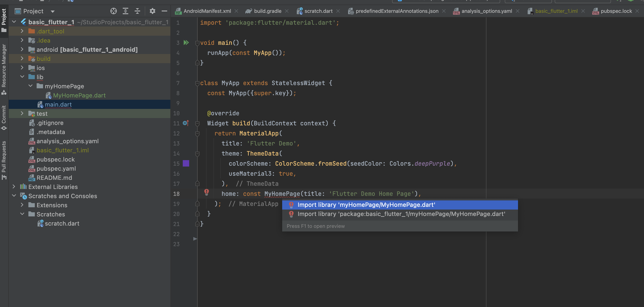This screenshot has width=644, height=307.
Task: Click the red error bulb on line 18
Action: pos(206,192)
